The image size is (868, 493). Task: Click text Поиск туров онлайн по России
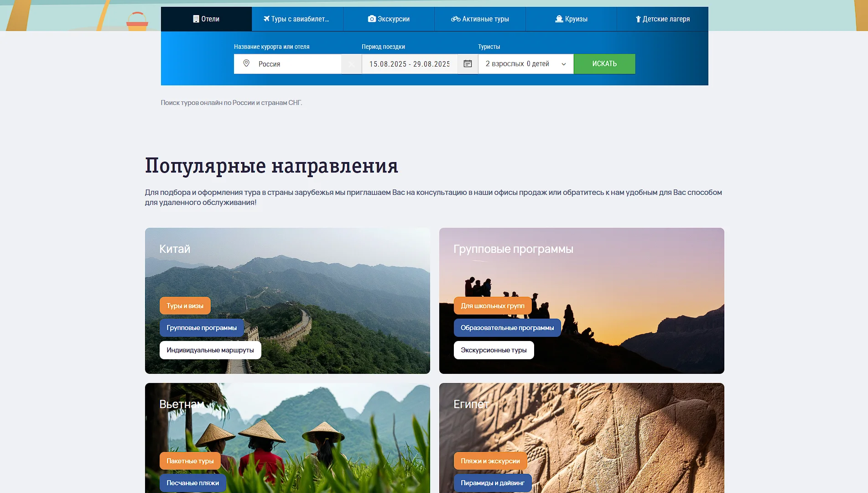pos(231,103)
